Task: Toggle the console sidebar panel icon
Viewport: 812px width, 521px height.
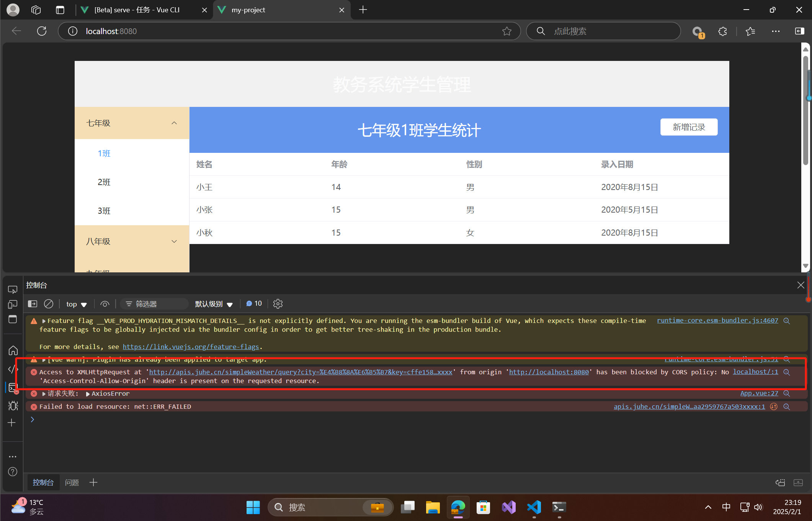Action: pyautogui.click(x=33, y=304)
